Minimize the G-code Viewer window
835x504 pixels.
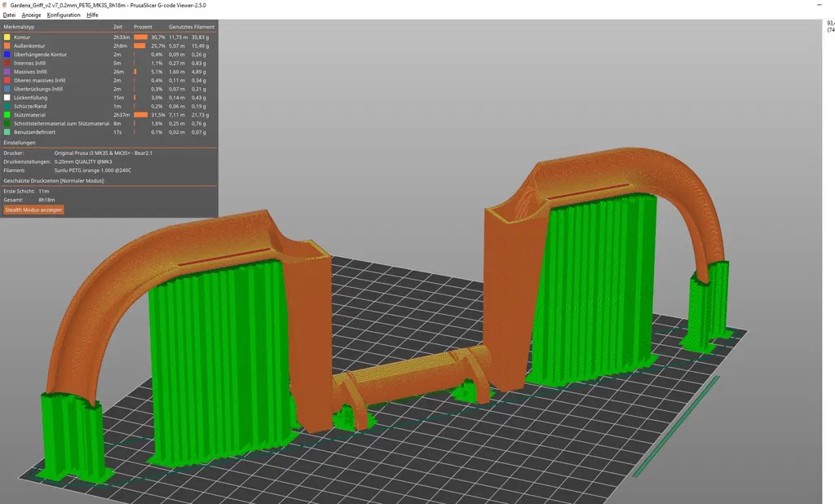click(x=820, y=5)
